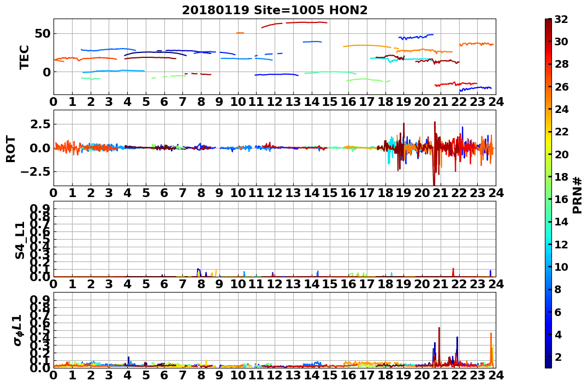
Task: Click the colorbar tick label 14
Action: [x=561, y=222]
